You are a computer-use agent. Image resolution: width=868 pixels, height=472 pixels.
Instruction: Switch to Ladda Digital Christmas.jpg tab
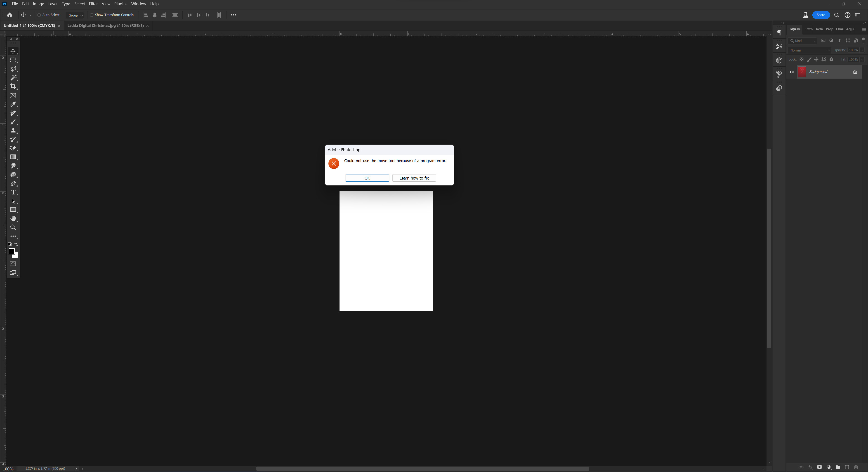[106, 26]
